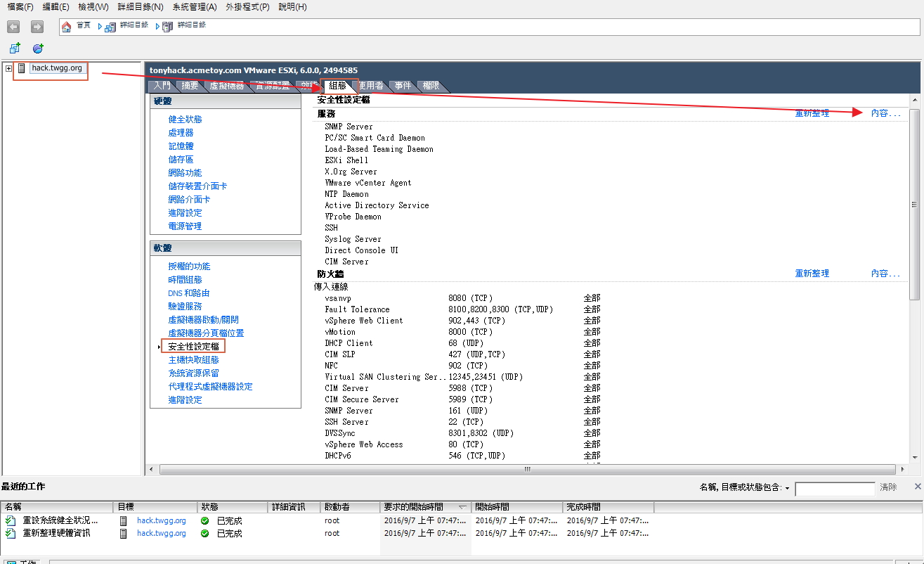This screenshot has height=564, width=924.
Task: Switch to the 摘要 tab
Action: pos(190,86)
